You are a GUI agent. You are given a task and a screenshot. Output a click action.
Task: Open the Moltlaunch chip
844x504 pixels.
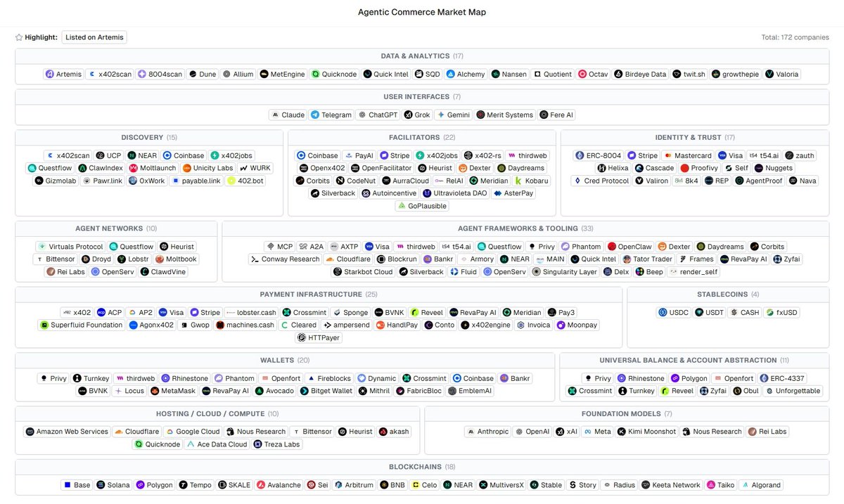click(152, 168)
